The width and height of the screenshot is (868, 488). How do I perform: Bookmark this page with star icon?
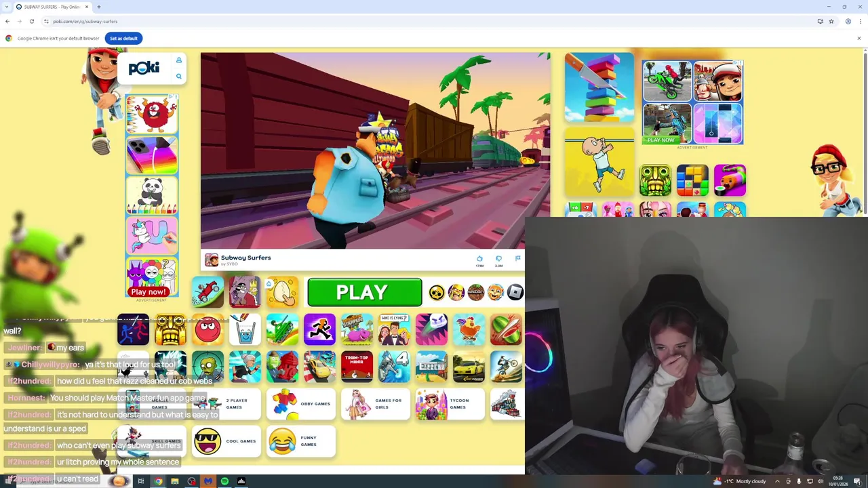pos(831,21)
